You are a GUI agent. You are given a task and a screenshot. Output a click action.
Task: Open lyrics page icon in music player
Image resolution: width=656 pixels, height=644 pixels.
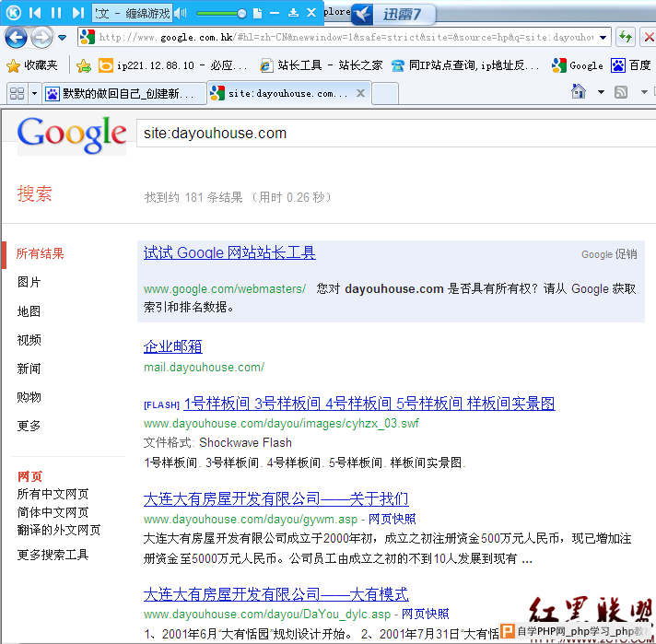(x=257, y=14)
